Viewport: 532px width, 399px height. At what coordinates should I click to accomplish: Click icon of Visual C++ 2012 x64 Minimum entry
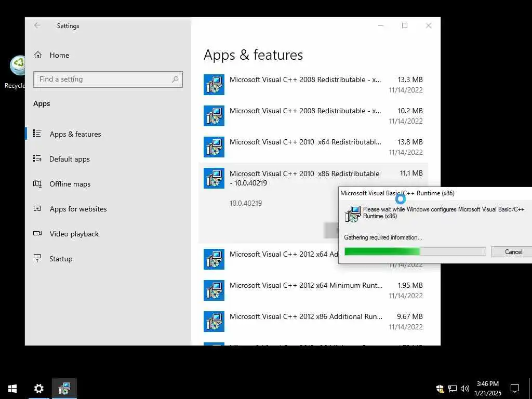[214, 290]
